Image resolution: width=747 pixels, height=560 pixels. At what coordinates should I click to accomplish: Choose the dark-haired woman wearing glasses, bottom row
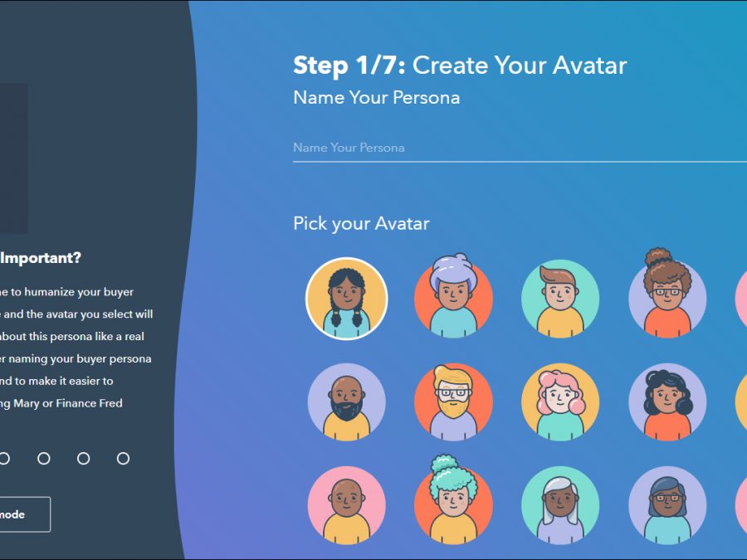click(x=667, y=504)
